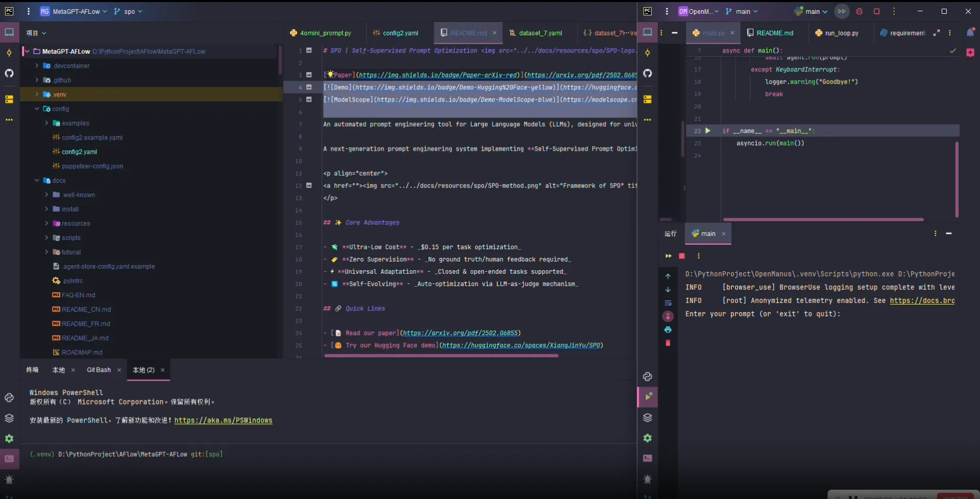The height and width of the screenshot is (499, 980).
Task: Open OpenManus main branch dropdown
Action: coord(742,11)
